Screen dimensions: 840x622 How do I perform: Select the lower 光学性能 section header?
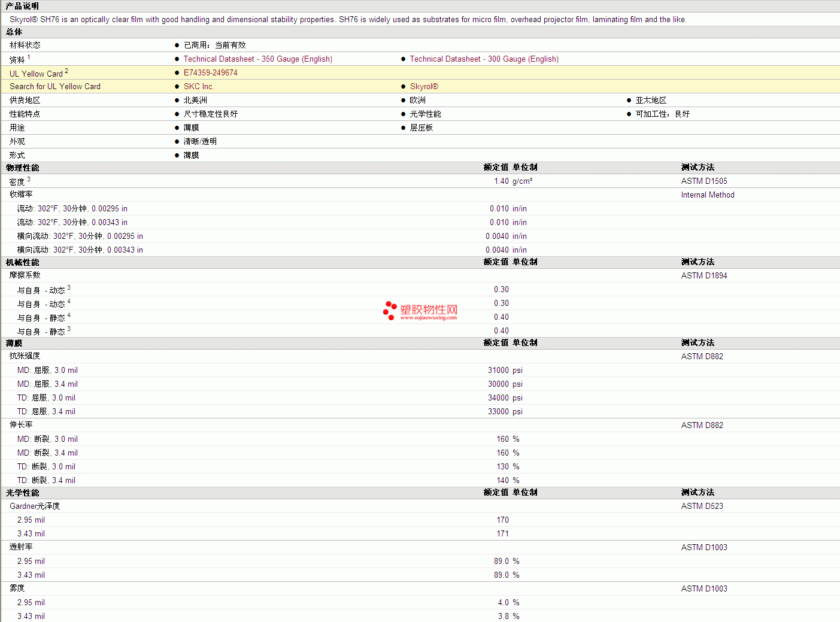coord(22,493)
